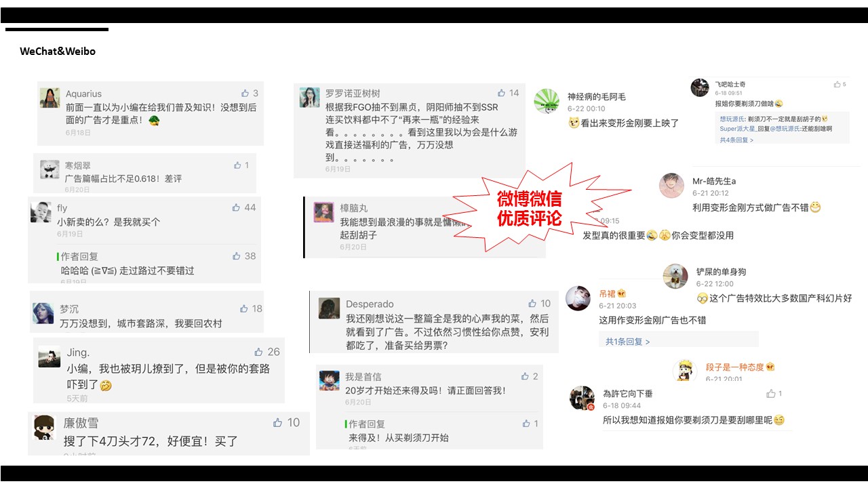This screenshot has width=868, height=488.
Task: Open the 段子是一种态度 username link
Action: coord(735,367)
